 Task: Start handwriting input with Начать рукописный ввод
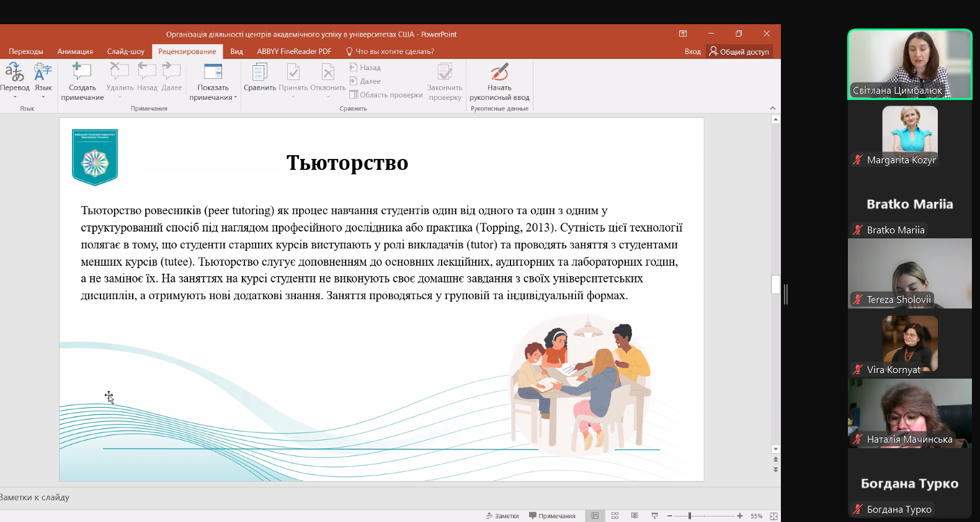pos(499,72)
